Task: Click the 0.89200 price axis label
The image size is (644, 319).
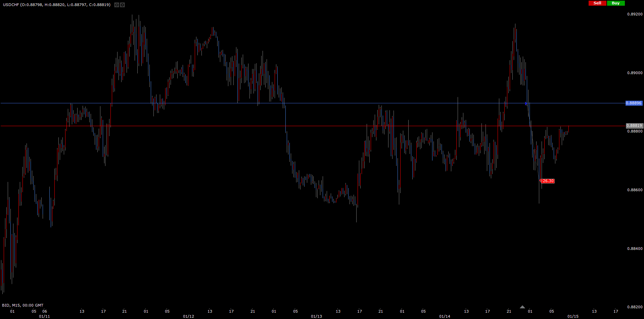Action: coord(635,14)
